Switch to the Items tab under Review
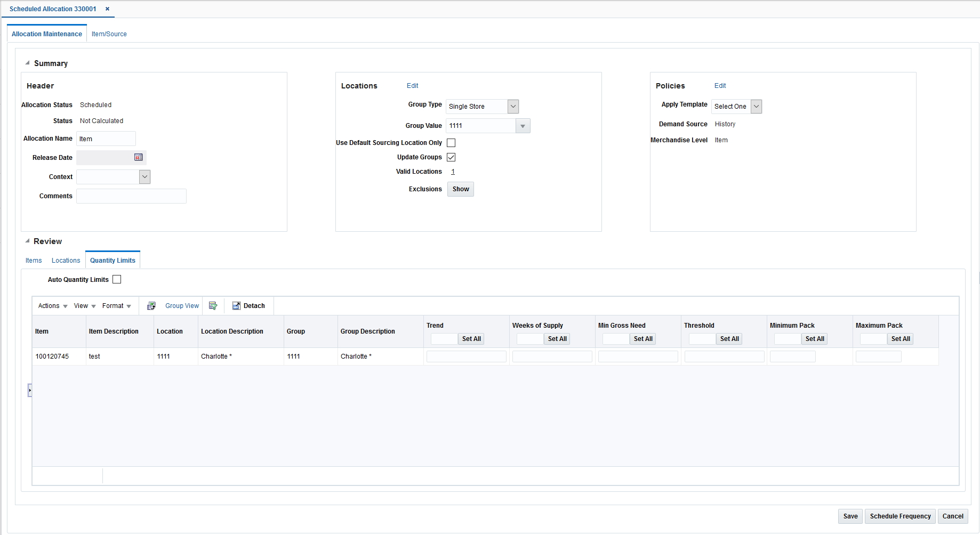The height and width of the screenshot is (535, 980). point(33,261)
